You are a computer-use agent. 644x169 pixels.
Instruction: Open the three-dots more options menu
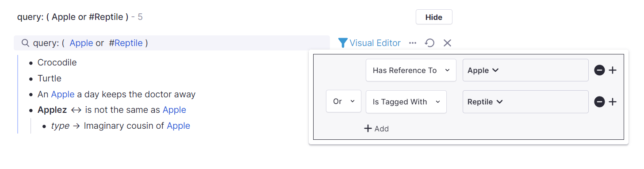[413, 43]
